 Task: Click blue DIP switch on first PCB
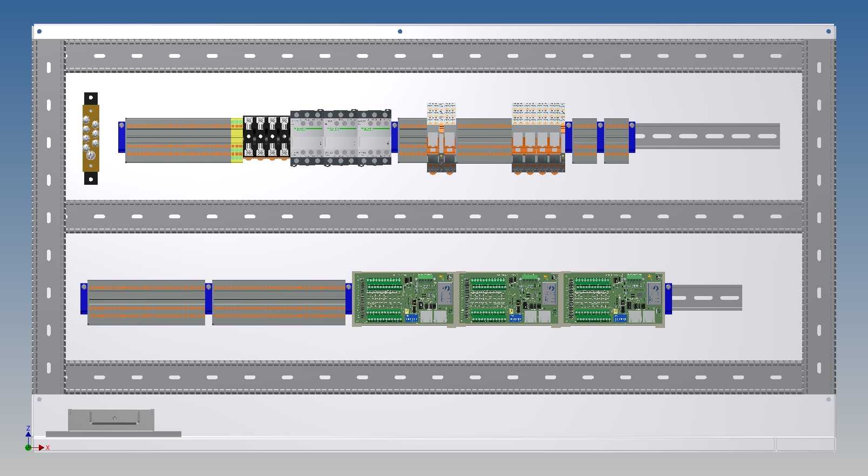[411, 318]
